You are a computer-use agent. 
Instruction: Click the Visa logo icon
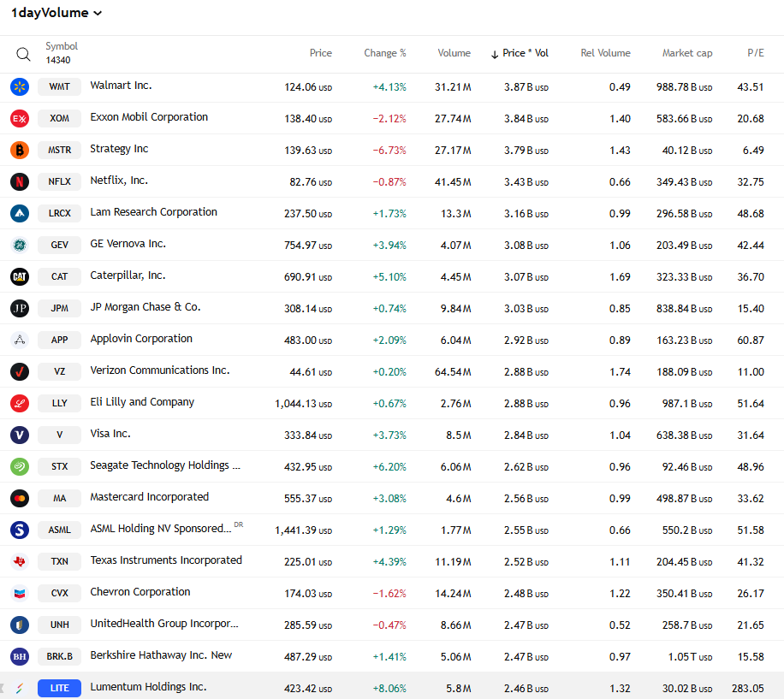click(20, 435)
